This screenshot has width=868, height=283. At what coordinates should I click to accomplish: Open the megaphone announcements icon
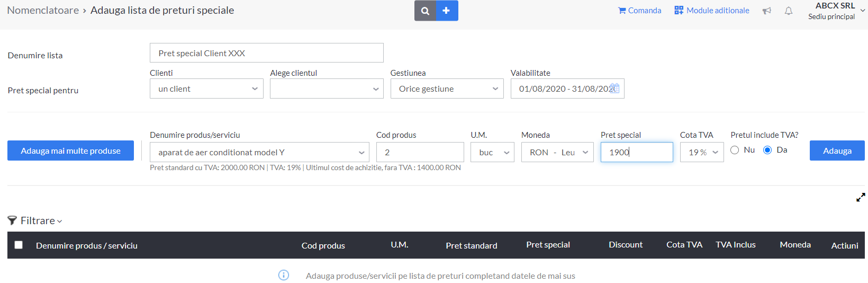766,11
